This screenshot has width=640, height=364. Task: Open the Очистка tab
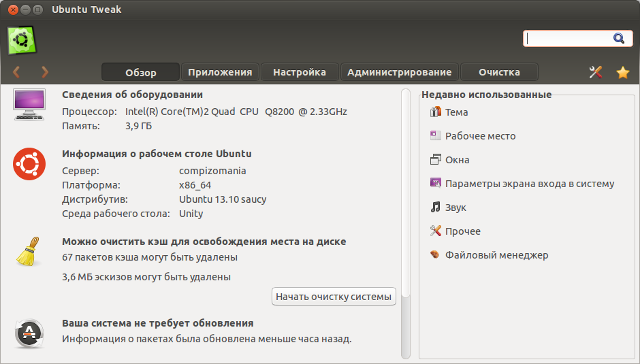pyautogui.click(x=499, y=72)
